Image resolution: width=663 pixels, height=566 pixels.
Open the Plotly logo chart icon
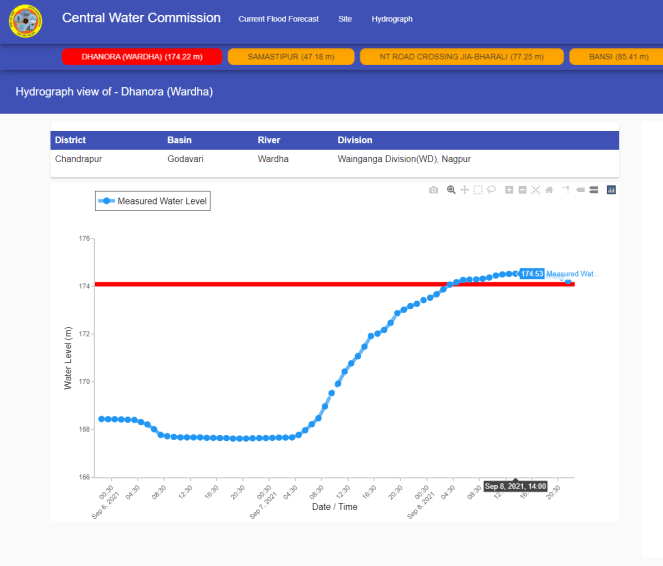611,190
